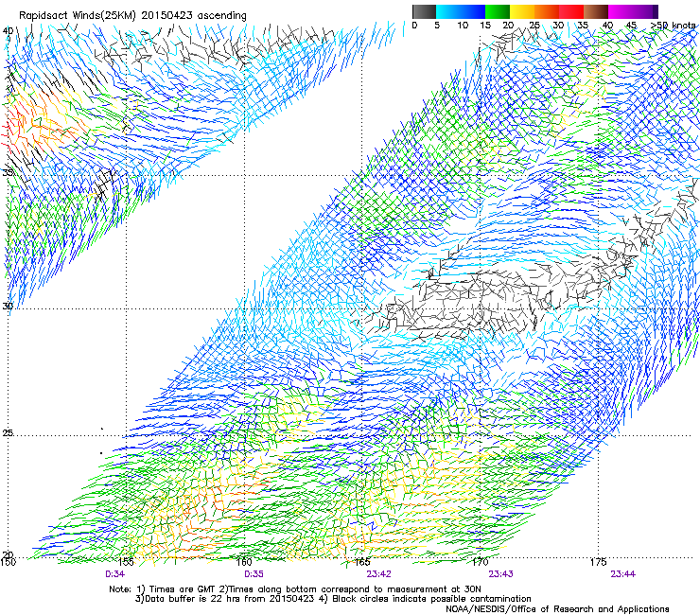Click the purple time stamp '23:44'
This screenshot has width=700, height=615.
(x=623, y=574)
